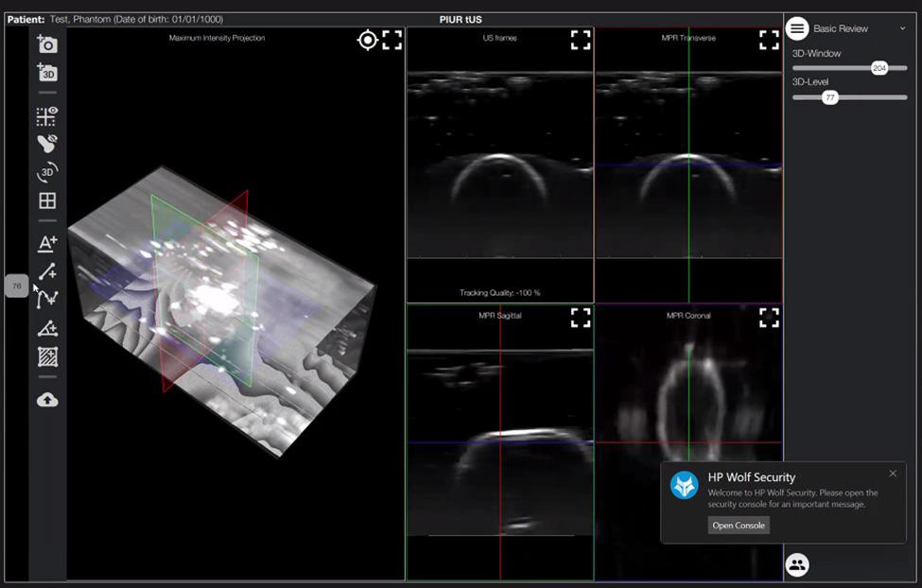
Task: Dismiss the HP Wolf Security notification
Action: click(893, 474)
